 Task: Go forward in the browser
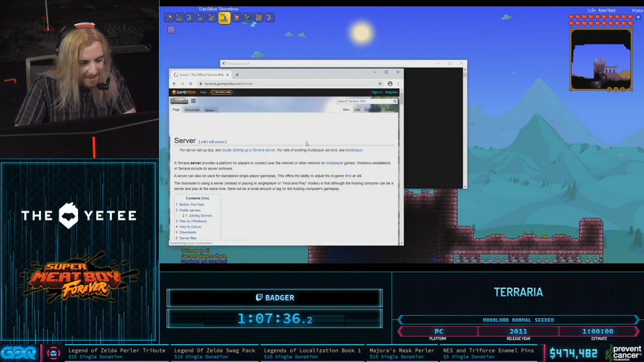tap(182, 83)
